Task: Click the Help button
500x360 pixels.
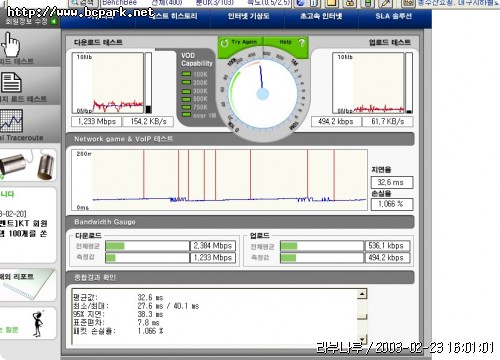Action: [x=286, y=42]
